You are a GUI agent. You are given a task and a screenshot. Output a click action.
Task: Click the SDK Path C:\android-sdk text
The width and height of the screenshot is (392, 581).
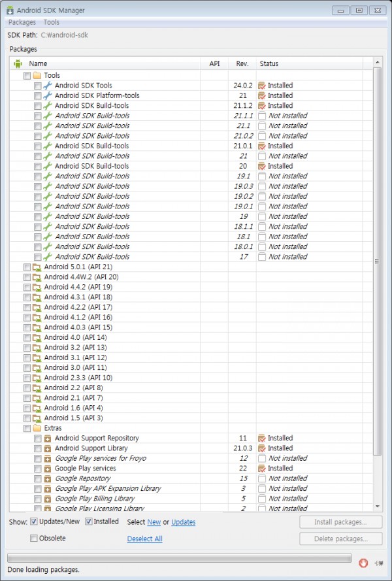(x=65, y=35)
